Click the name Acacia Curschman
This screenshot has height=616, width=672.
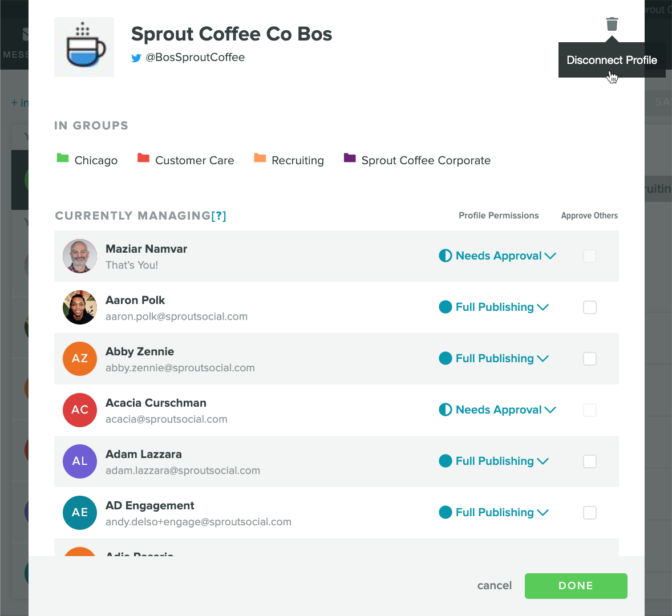[156, 403]
